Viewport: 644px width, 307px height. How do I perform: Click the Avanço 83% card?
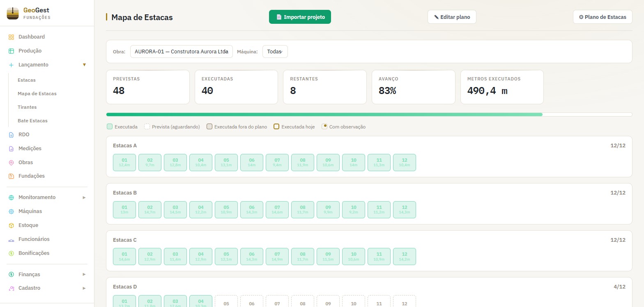[414, 87]
